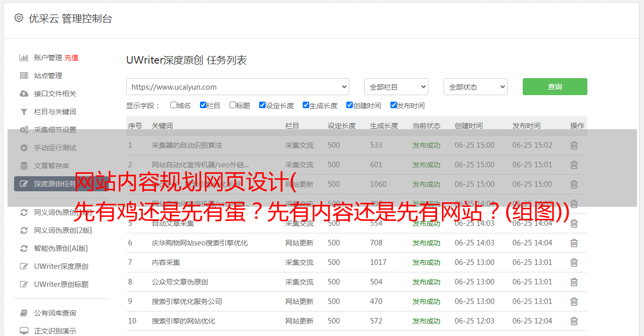644x336 pixels.
Task: Click the green 查询 button
Action: click(554, 87)
